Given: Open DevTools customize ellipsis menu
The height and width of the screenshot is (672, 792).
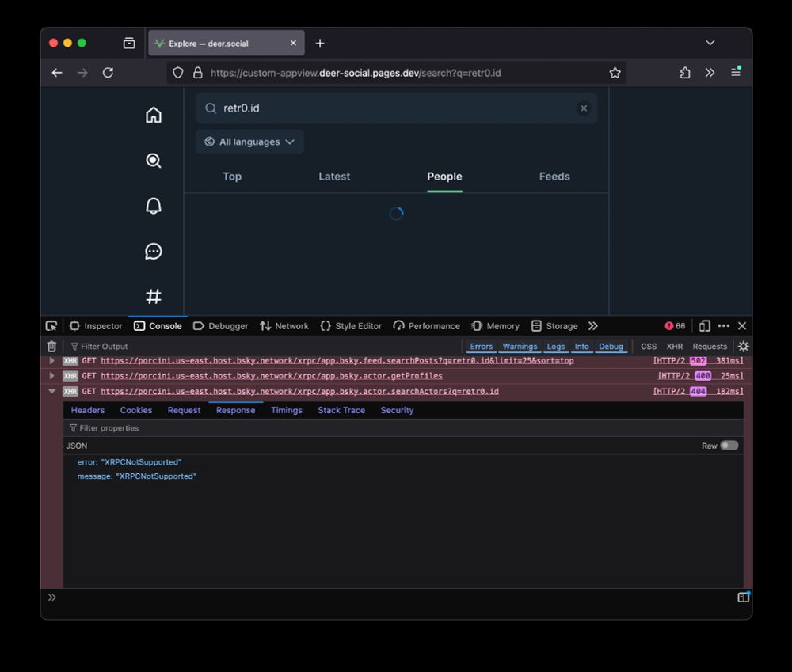Looking at the screenshot, I should coord(724,326).
